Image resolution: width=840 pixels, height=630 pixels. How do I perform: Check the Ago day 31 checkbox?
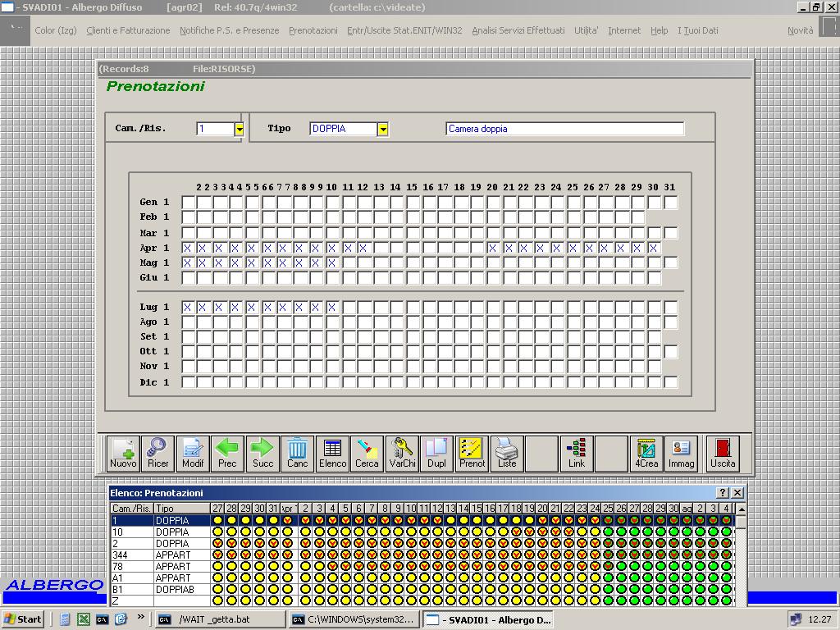[x=671, y=322]
